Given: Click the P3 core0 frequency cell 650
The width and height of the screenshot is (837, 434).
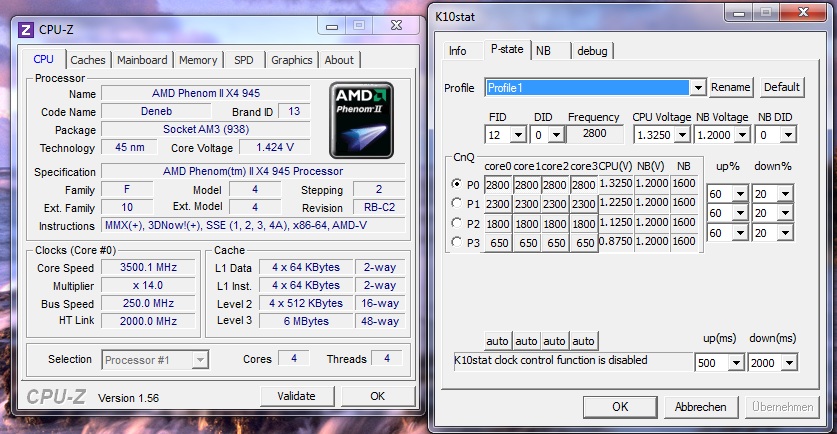Looking at the screenshot, I should [498, 243].
